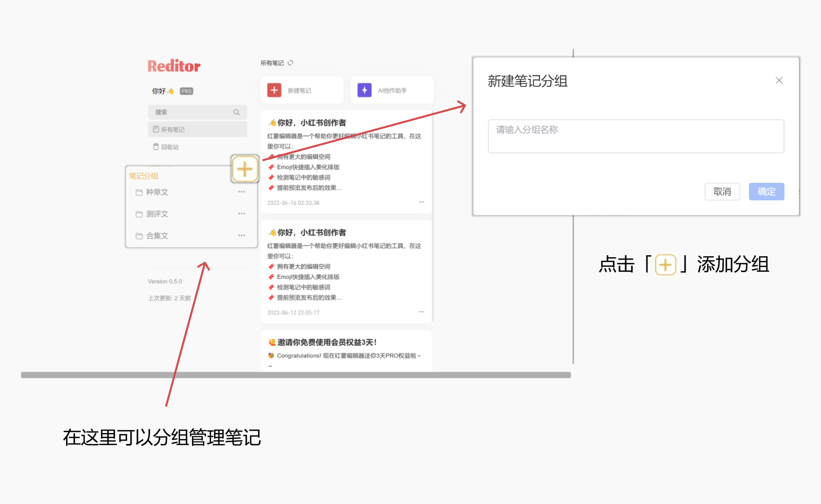This screenshot has width=821, height=504.
Task: Click the refresh icon beside 所有笔记 header
Action: [x=290, y=63]
